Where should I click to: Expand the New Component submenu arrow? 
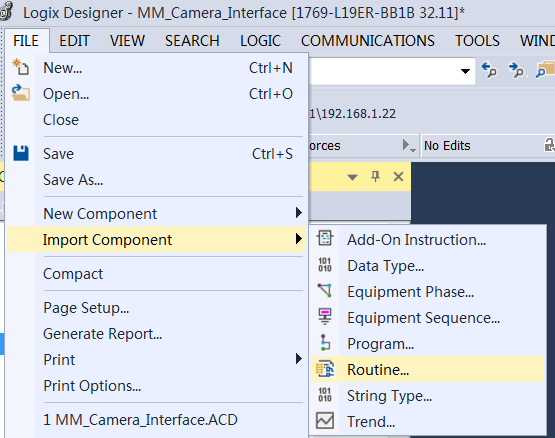point(298,212)
